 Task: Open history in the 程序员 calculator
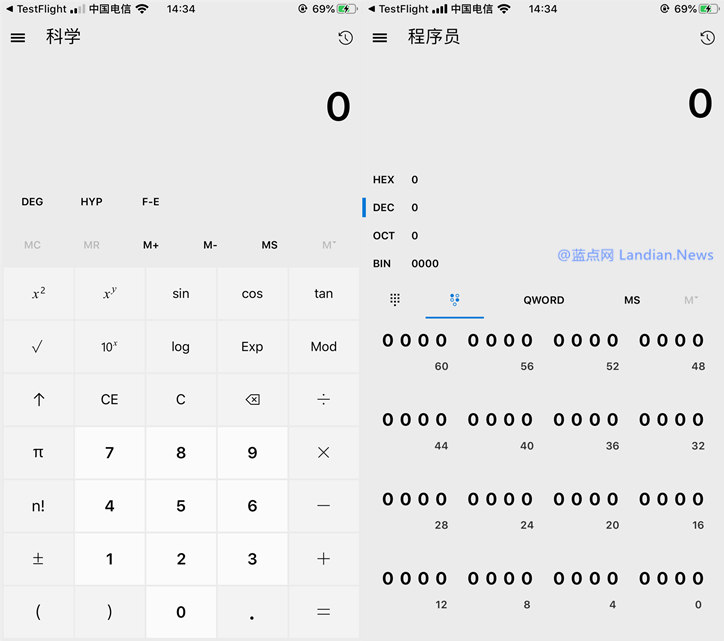[x=707, y=38]
